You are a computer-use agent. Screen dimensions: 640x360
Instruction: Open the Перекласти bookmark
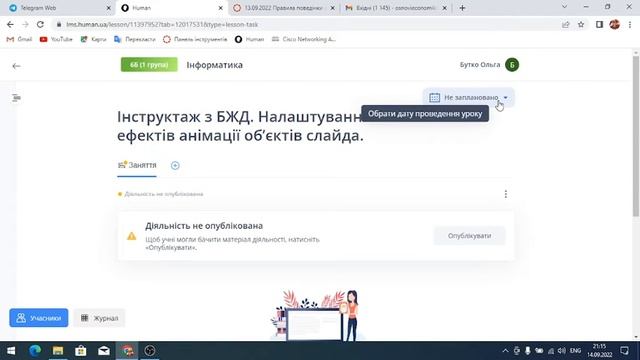135,39
